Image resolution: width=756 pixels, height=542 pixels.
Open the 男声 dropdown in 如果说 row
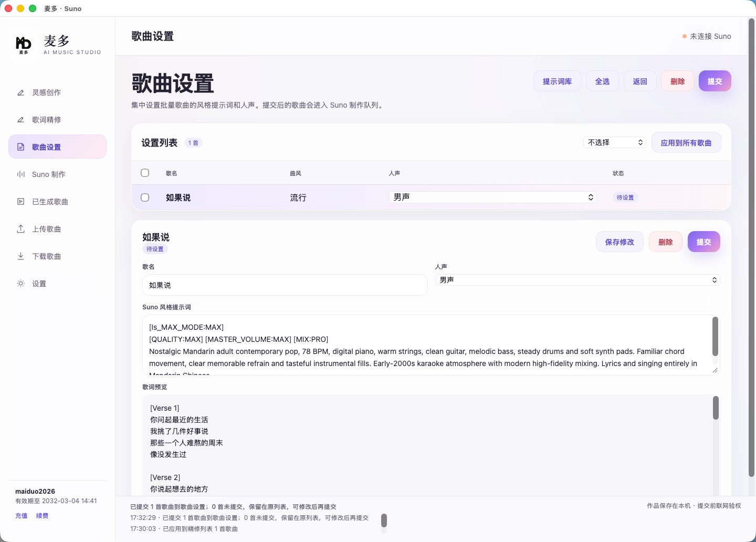pos(493,197)
